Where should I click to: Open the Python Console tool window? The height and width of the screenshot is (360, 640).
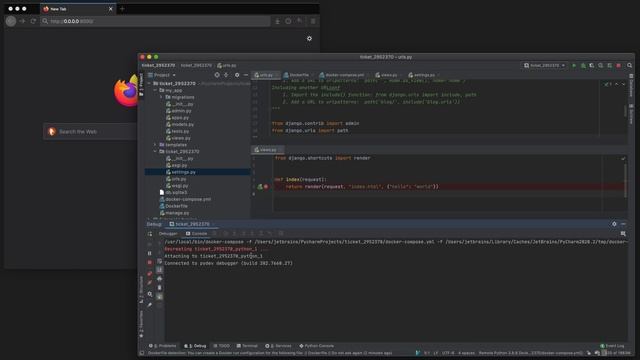(x=317, y=346)
